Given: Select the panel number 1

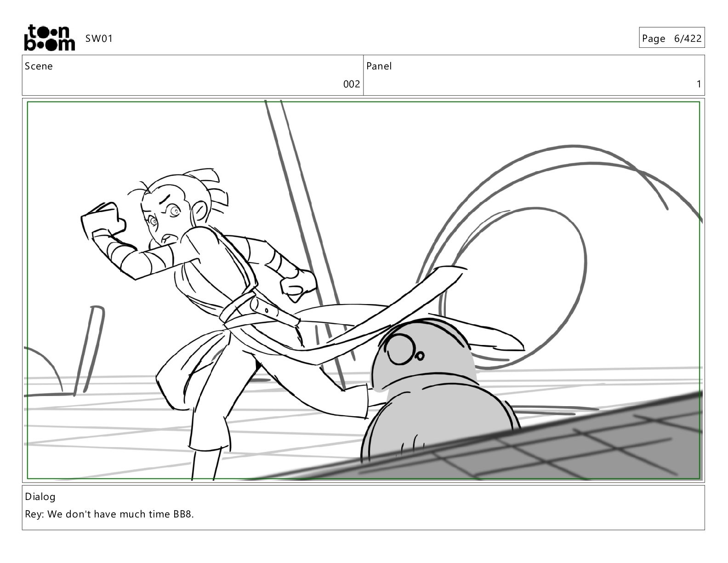Looking at the screenshot, I should click(x=699, y=84).
